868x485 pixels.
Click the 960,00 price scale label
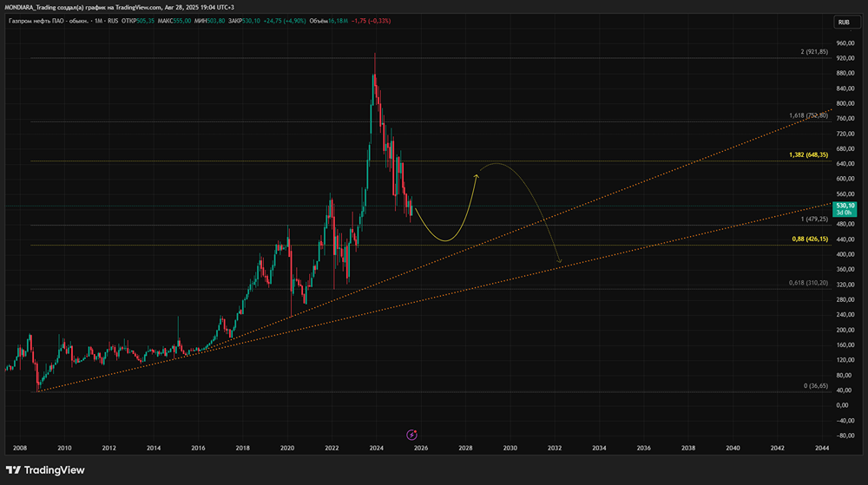pyautogui.click(x=845, y=43)
